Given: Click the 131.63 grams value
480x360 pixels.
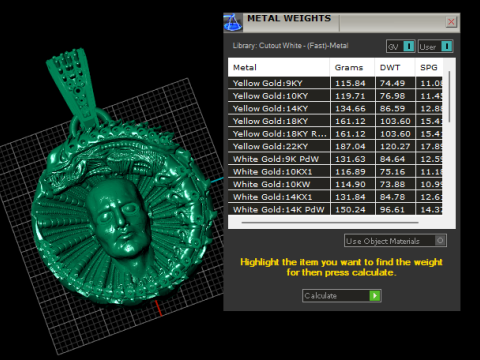Looking at the screenshot, I should 350,159.
